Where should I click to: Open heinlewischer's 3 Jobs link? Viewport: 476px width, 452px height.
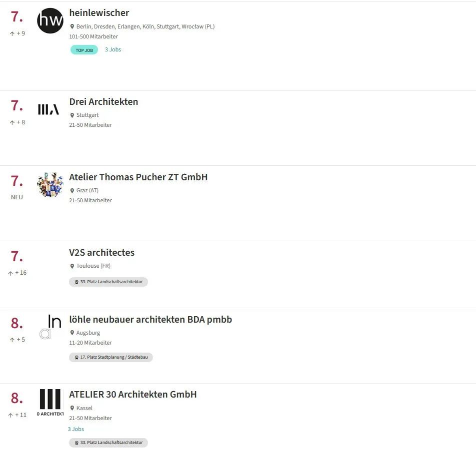[x=113, y=49]
